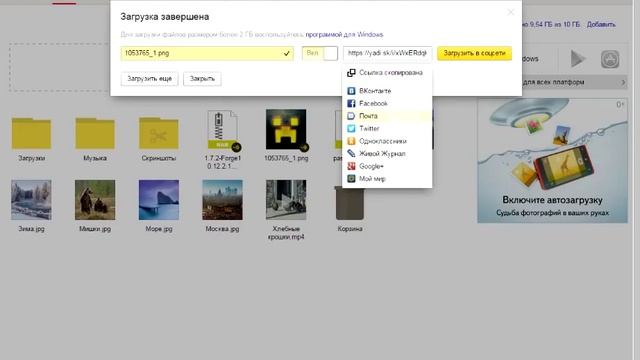
Task: Click the copied-link icon beside Ссылка скопирована
Action: click(351, 73)
